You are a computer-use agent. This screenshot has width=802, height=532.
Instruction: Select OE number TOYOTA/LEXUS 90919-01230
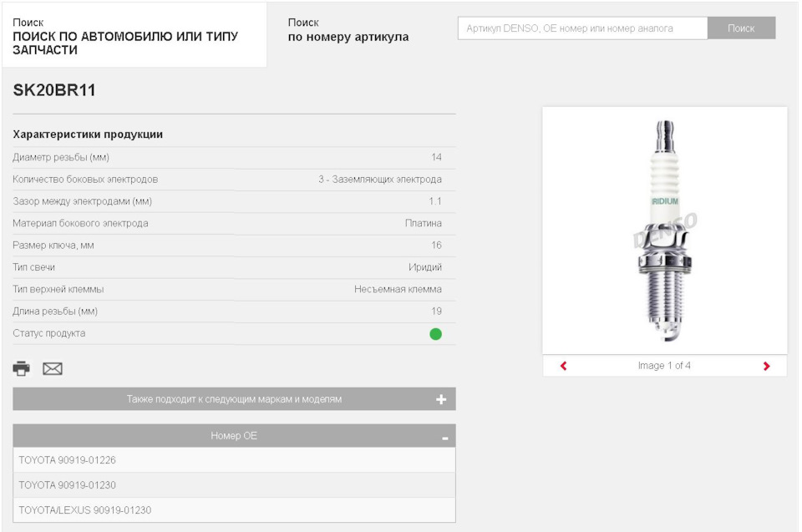click(234, 510)
